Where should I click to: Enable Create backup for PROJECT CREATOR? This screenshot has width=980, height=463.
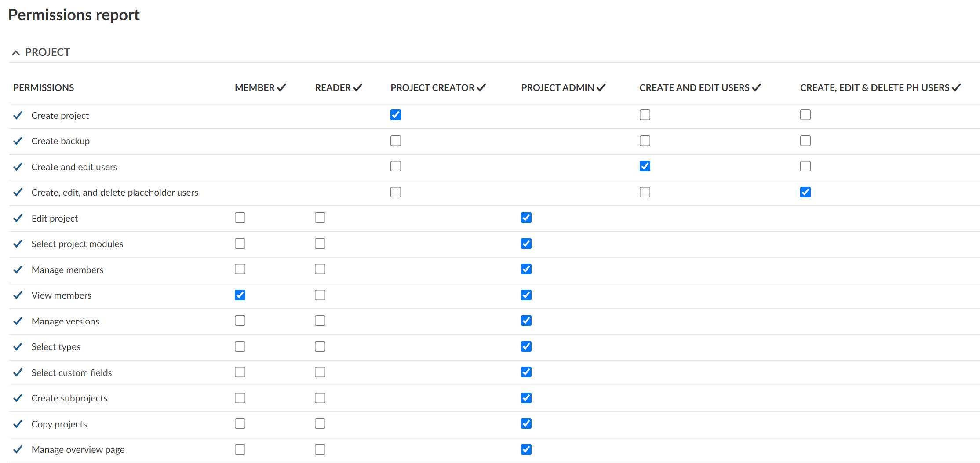[x=395, y=140]
